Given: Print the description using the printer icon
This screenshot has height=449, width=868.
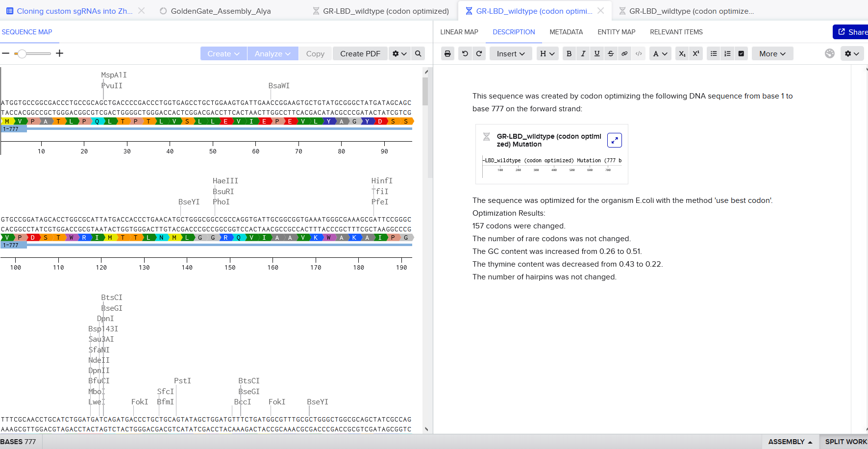Looking at the screenshot, I should 447,54.
